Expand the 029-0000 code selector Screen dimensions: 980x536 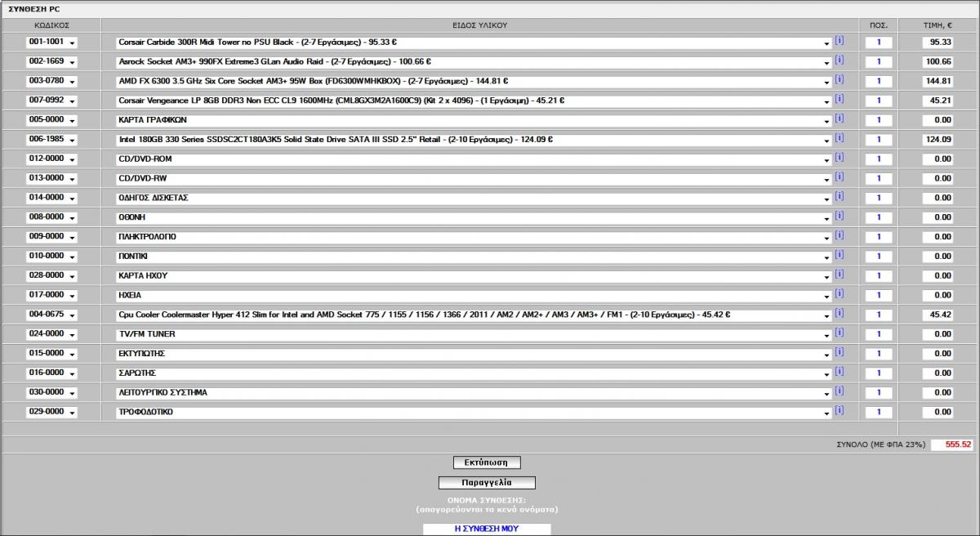51,413
